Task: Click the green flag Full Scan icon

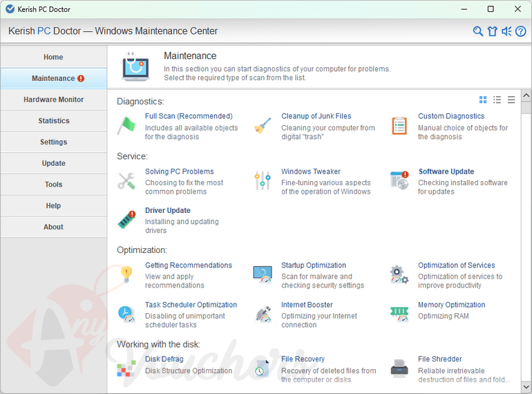Action: point(127,126)
